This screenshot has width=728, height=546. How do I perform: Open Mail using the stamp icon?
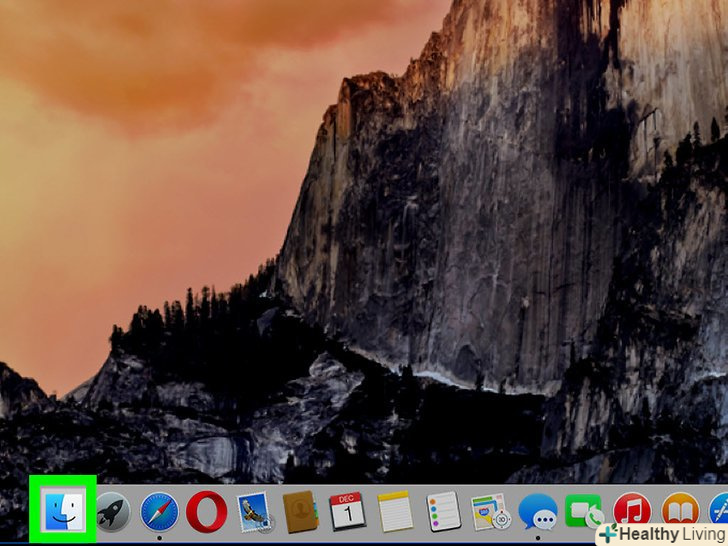point(253,513)
